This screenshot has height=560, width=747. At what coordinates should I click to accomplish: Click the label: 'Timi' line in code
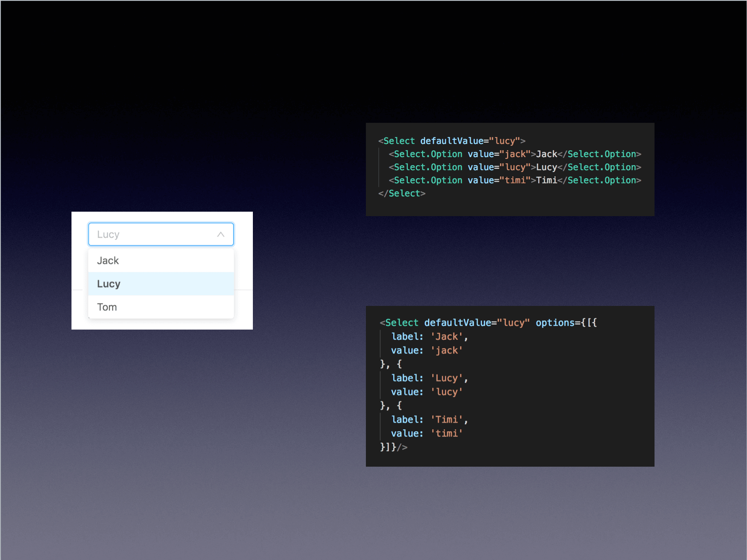pyautogui.click(x=429, y=420)
